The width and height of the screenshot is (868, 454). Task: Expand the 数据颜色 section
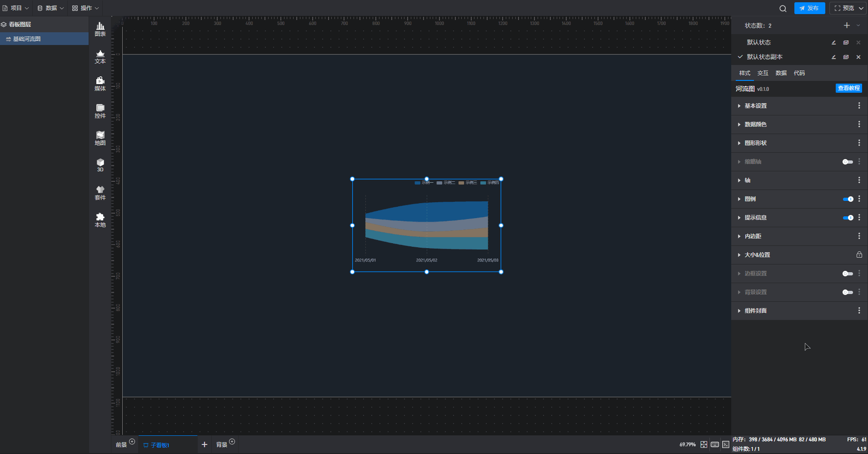click(755, 125)
